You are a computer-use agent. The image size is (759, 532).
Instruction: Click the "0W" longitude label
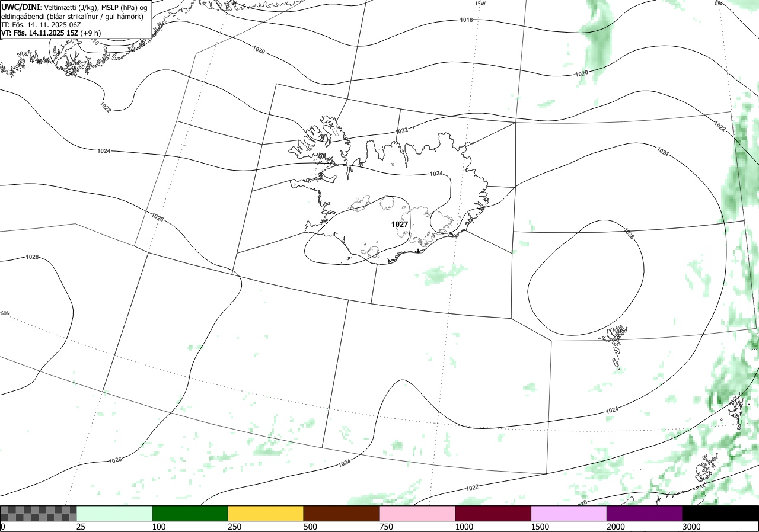coord(719,4)
